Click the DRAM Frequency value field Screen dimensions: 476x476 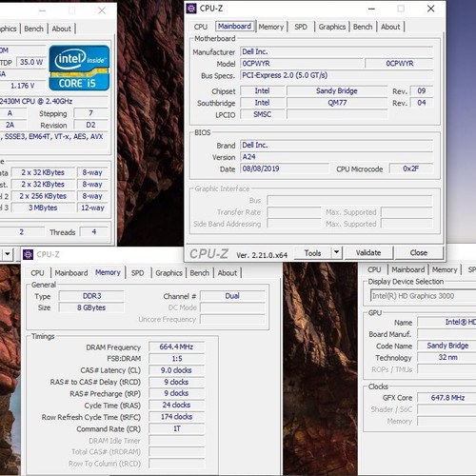click(176, 347)
